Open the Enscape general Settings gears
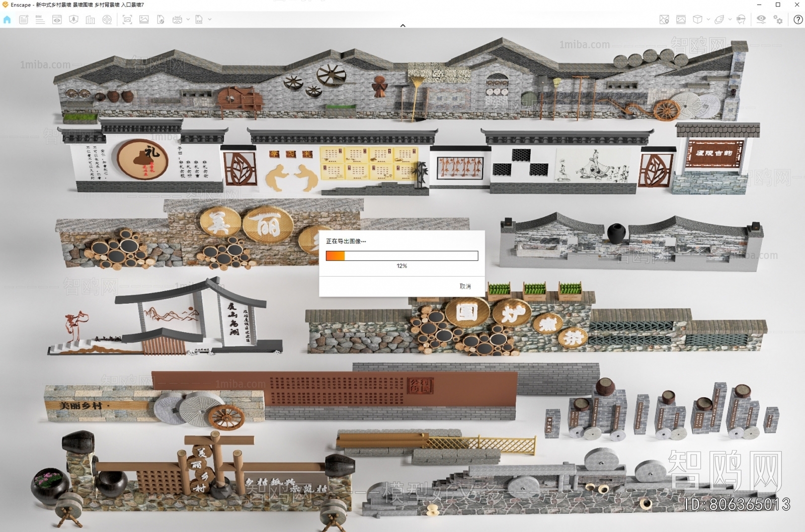 coord(778,20)
